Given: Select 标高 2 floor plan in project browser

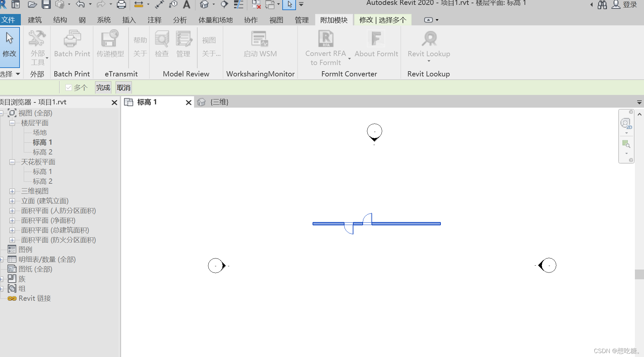Looking at the screenshot, I should 42,152.
